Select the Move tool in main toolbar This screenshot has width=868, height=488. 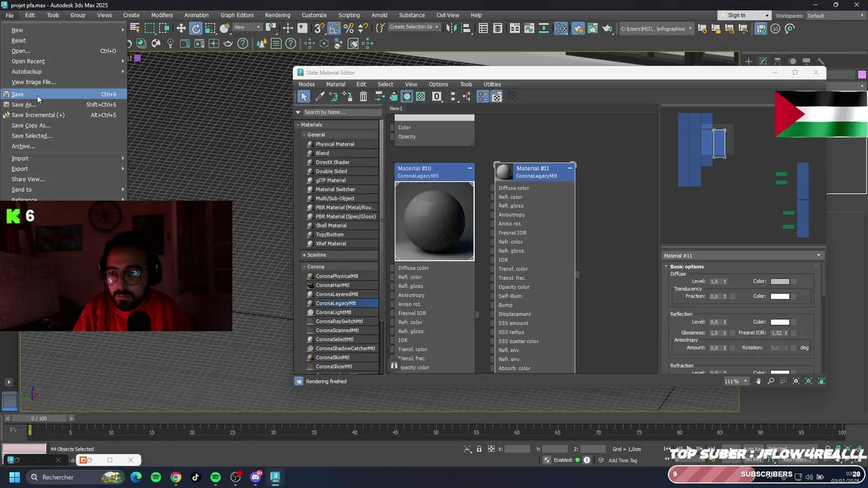[x=181, y=28]
